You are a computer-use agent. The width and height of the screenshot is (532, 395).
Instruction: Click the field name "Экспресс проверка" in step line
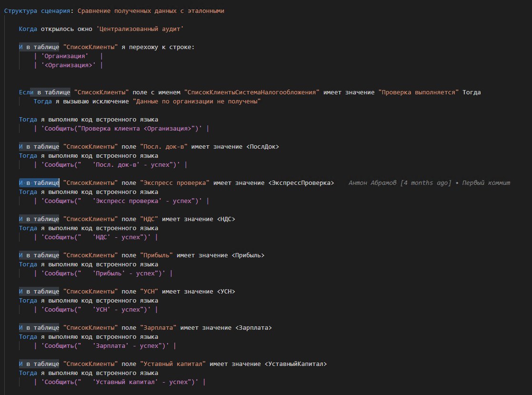pyautogui.click(x=174, y=183)
